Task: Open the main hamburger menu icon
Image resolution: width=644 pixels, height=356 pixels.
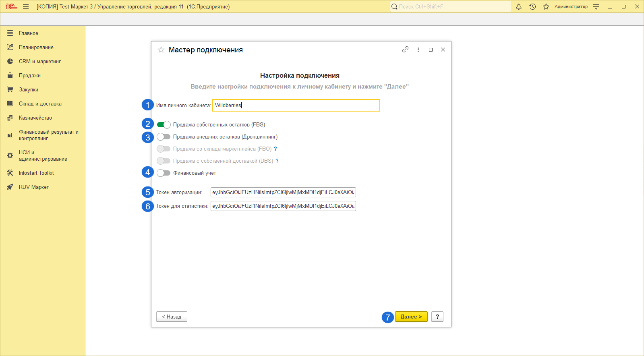Action: click(26, 6)
